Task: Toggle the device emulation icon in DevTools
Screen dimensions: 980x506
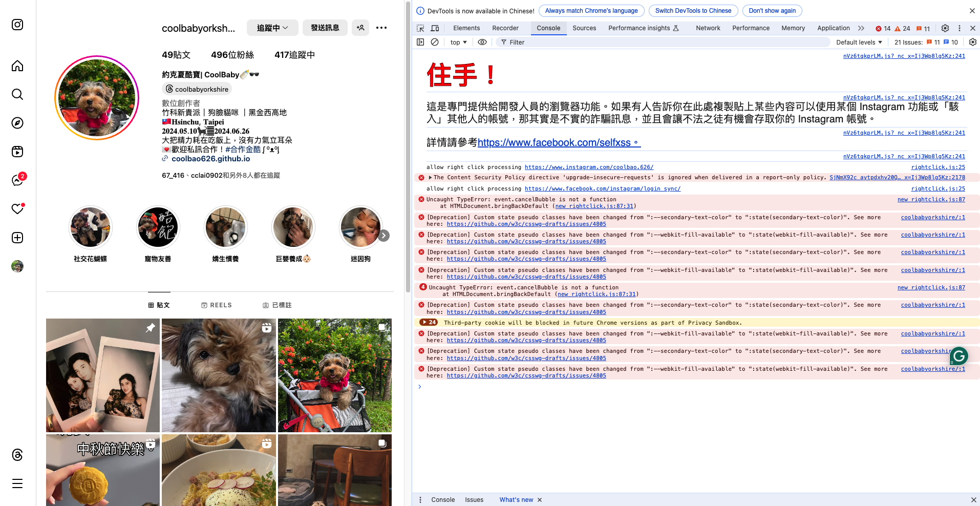Action: (x=435, y=28)
